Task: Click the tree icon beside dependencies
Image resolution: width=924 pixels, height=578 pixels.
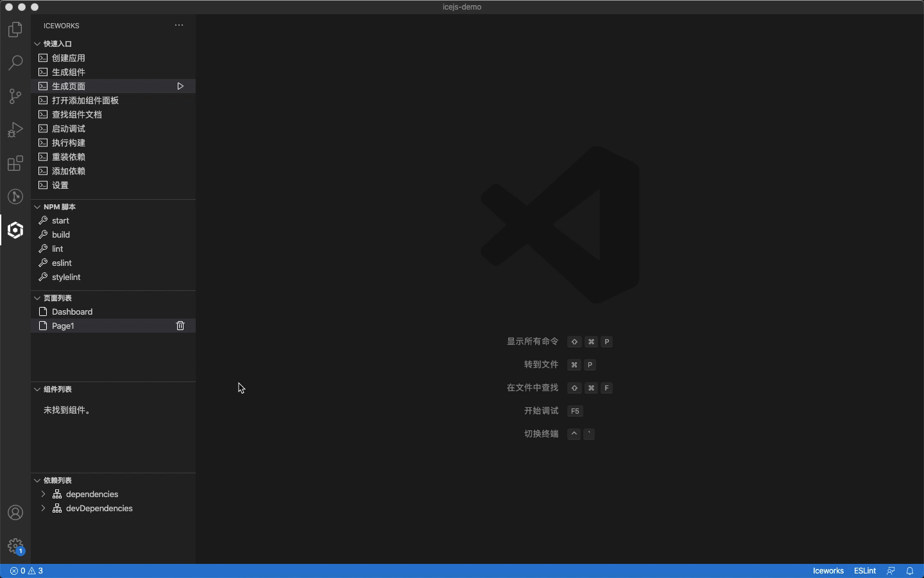Action: [57, 494]
